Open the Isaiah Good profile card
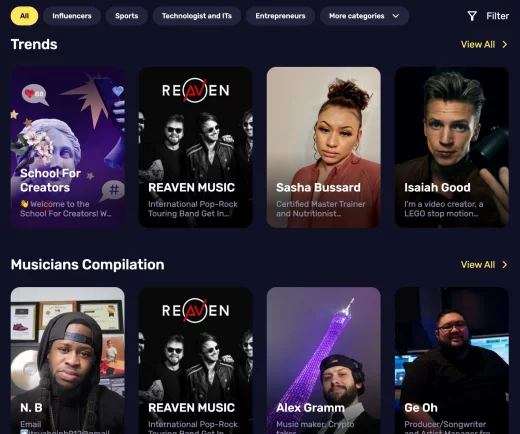520x434 pixels. tap(452, 147)
